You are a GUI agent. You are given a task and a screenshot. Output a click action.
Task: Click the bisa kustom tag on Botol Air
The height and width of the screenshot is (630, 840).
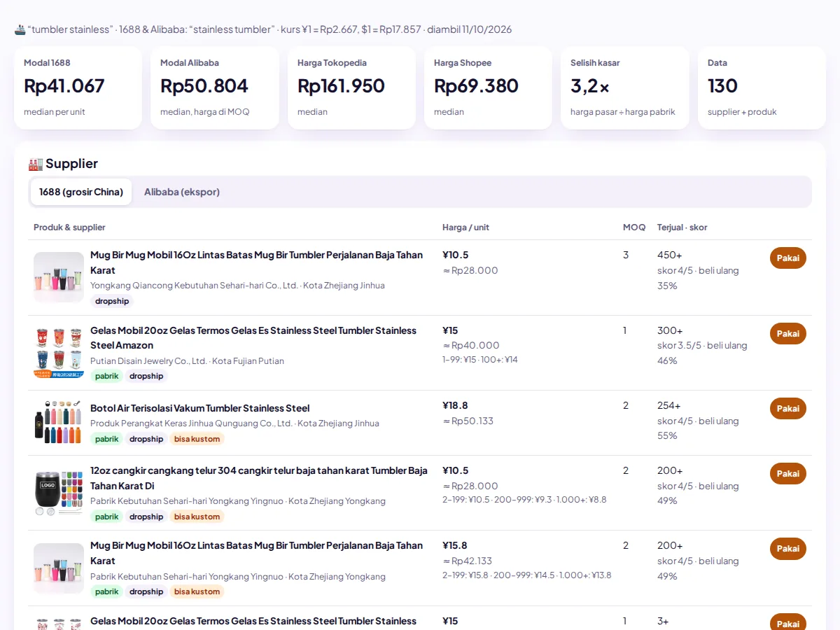point(197,439)
